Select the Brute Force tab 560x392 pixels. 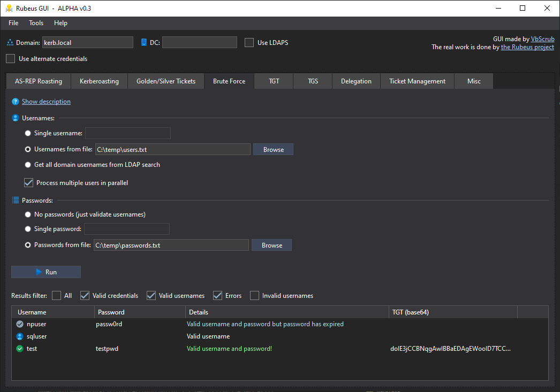point(229,81)
